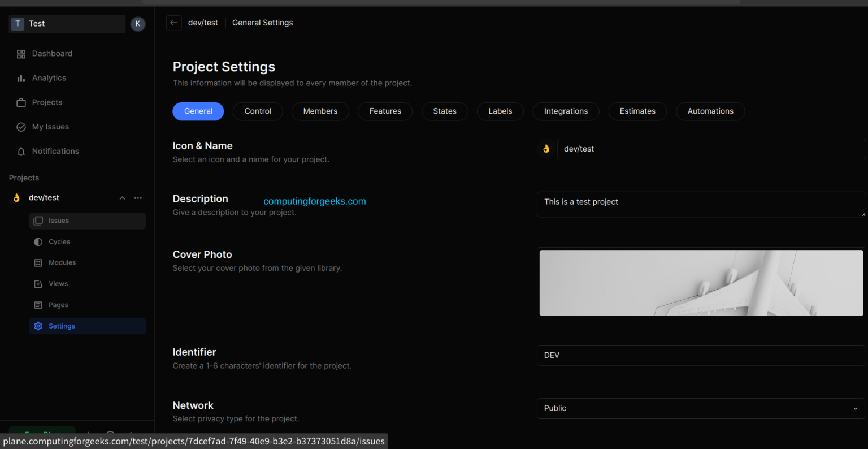868x449 pixels.
Task: Collapse the dev/test project tree
Action: click(x=122, y=197)
